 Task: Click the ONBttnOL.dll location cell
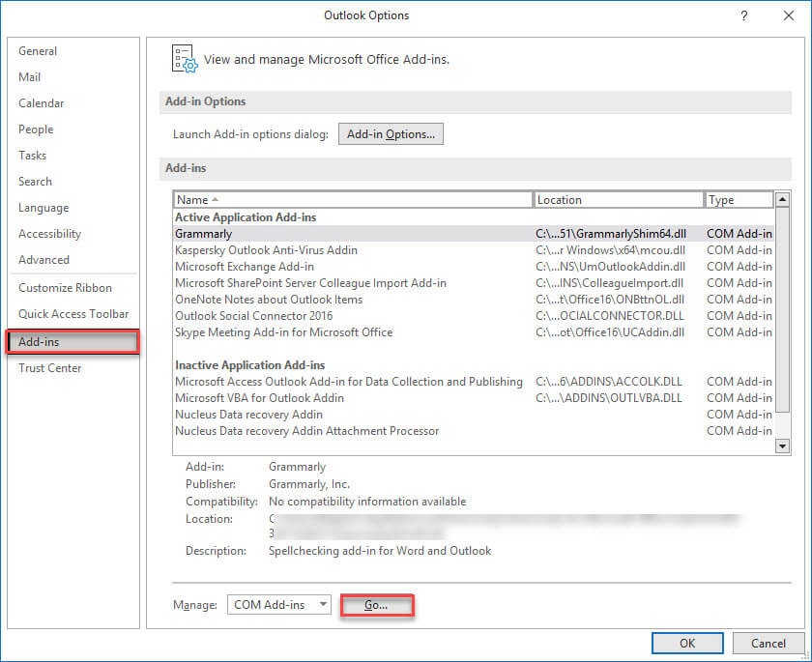pos(610,300)
